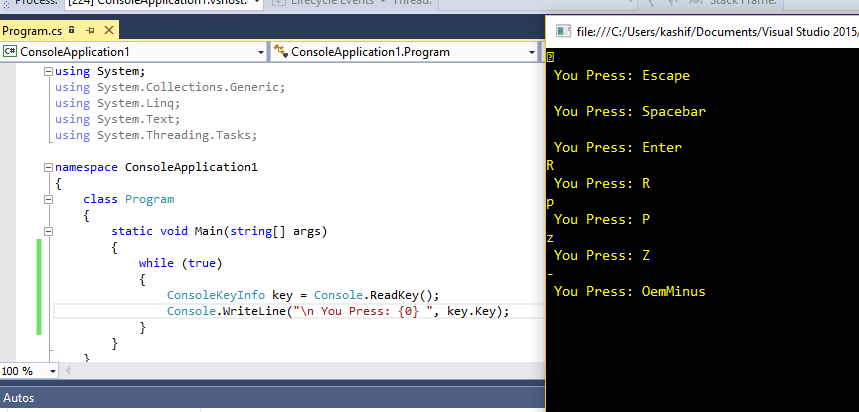This screenshot has width=859, height=412.
Task: Click 'You Press: OemMinus' in console
Action: (x=630, y=291)
